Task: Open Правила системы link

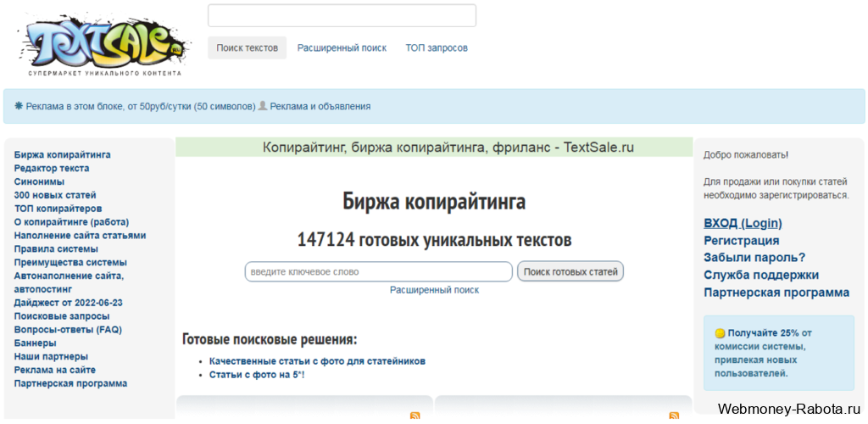Action: 57,249
